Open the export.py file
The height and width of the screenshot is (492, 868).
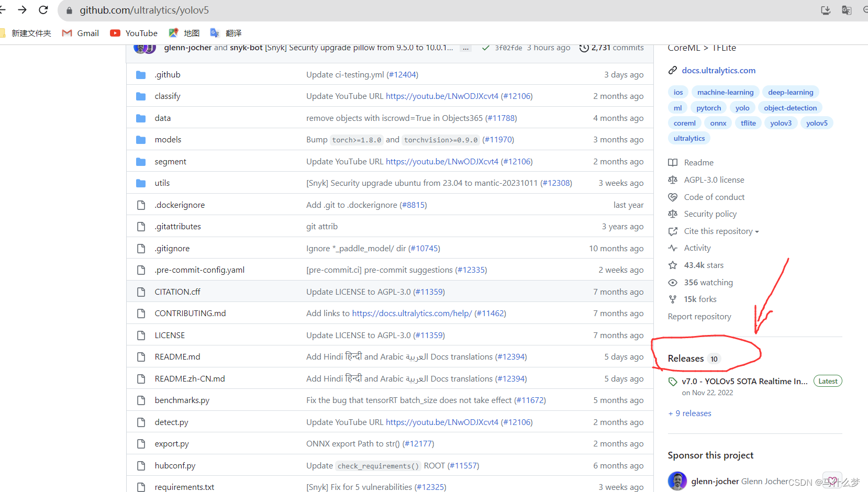[171, 444]
